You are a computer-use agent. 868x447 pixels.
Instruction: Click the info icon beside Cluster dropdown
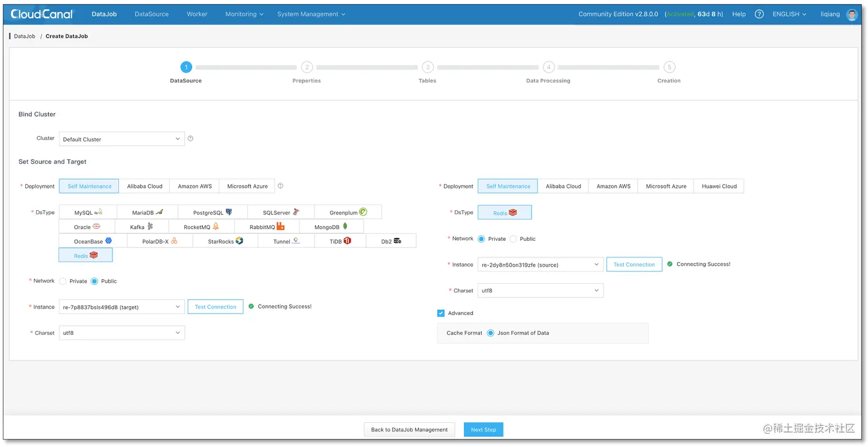(191, 138)
